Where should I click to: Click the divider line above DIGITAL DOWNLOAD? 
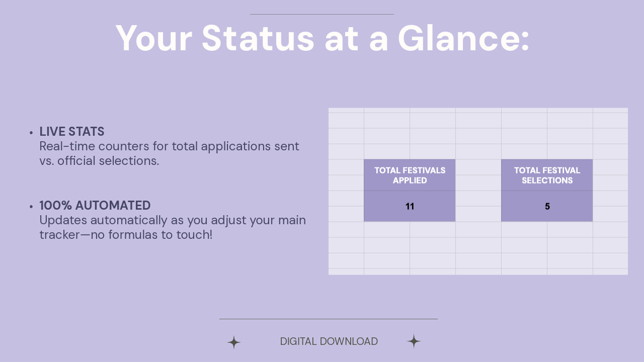329,319
